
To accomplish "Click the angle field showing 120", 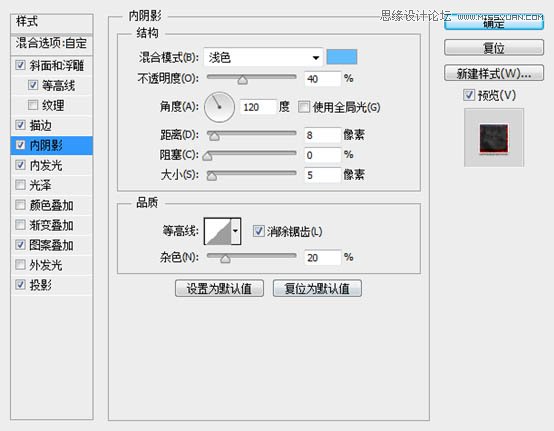I will point(258,107).
